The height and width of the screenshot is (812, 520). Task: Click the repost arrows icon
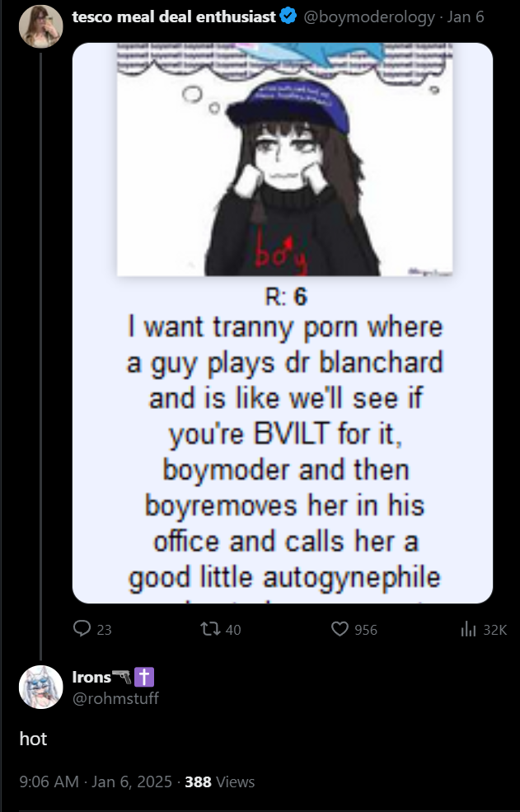click(210, 629)
